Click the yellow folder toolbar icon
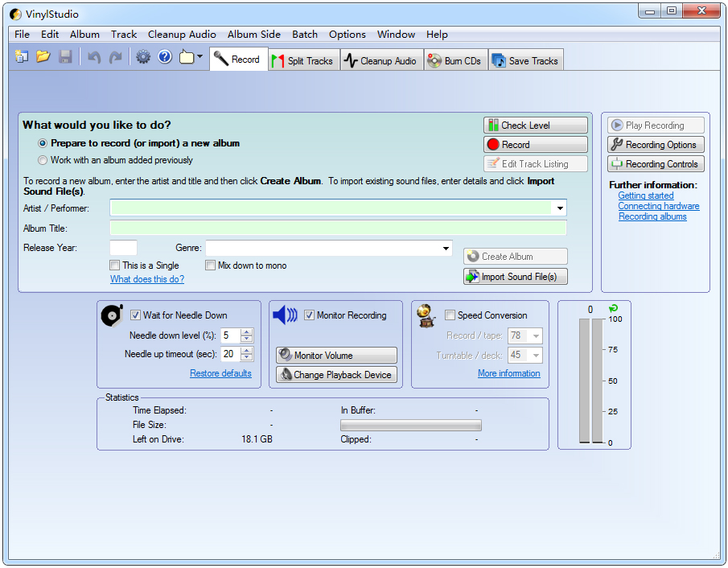This screenshot has width=728, height=568. tap(187, 57)
